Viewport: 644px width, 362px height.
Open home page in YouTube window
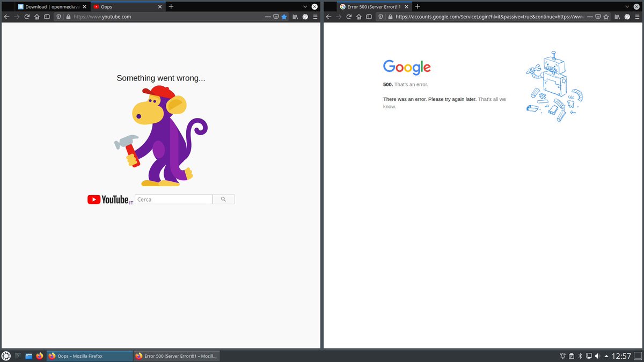click(x=36, y=17)
